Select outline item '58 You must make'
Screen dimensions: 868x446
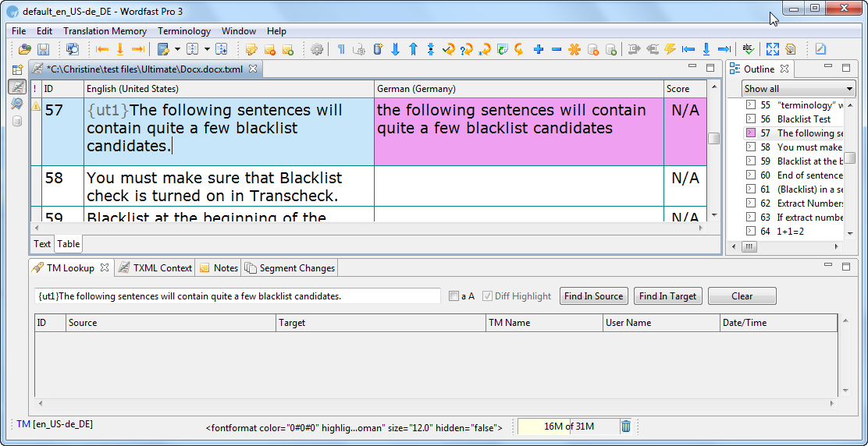point(795,147)
